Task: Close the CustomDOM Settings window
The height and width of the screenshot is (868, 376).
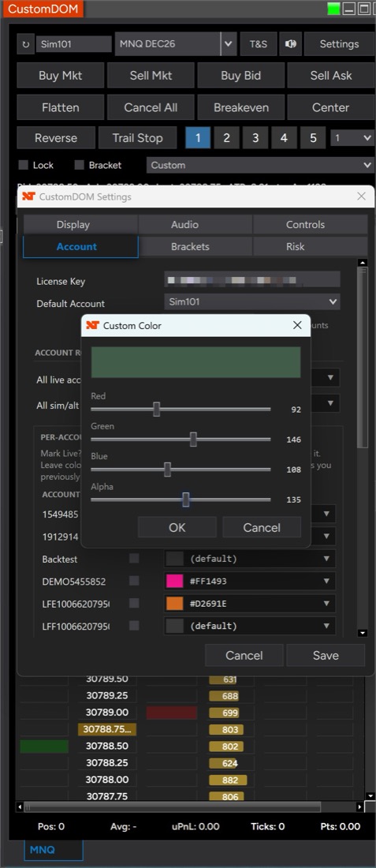Action: [362, 196]
